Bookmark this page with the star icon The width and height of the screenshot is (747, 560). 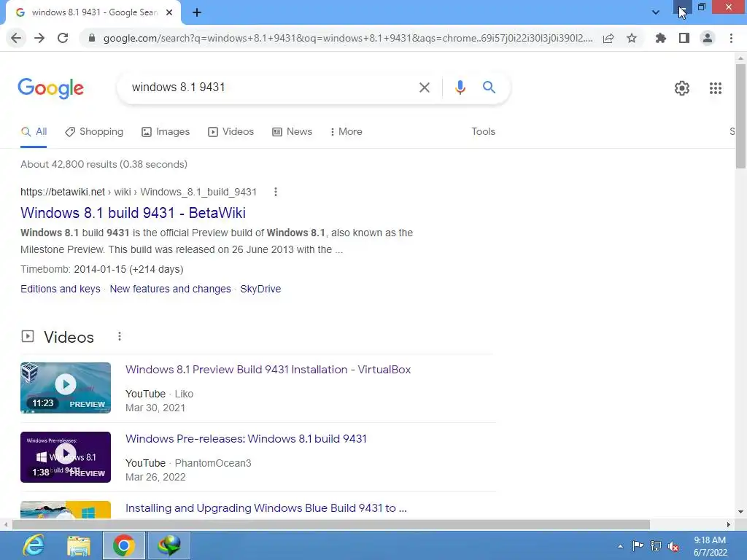click(632, 38)
